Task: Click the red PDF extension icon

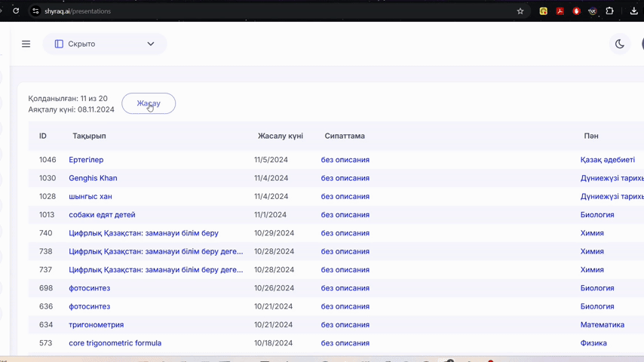Action: 560,11
